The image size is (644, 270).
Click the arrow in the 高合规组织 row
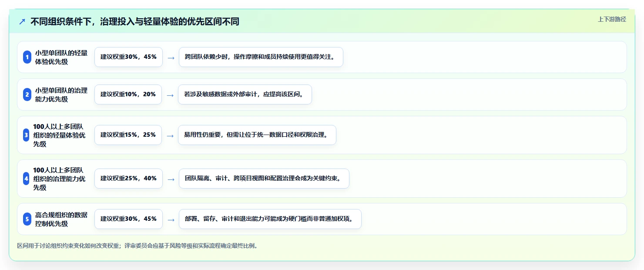pos(171,219)
